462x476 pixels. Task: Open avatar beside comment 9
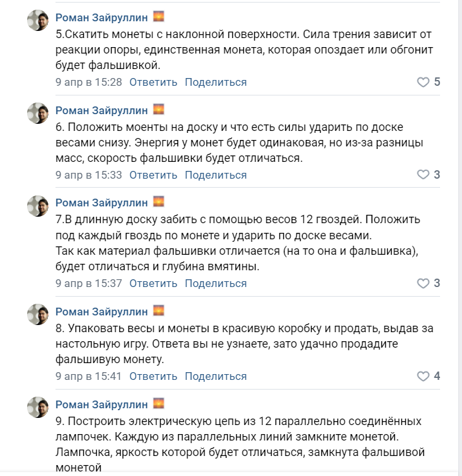[38, 408]
